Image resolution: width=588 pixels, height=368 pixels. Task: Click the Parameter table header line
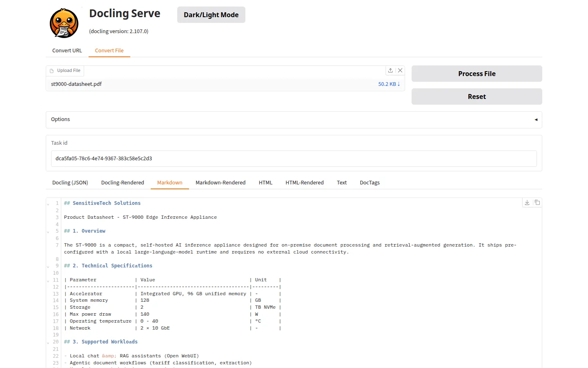pyautogui.click(x=173, y=280)
